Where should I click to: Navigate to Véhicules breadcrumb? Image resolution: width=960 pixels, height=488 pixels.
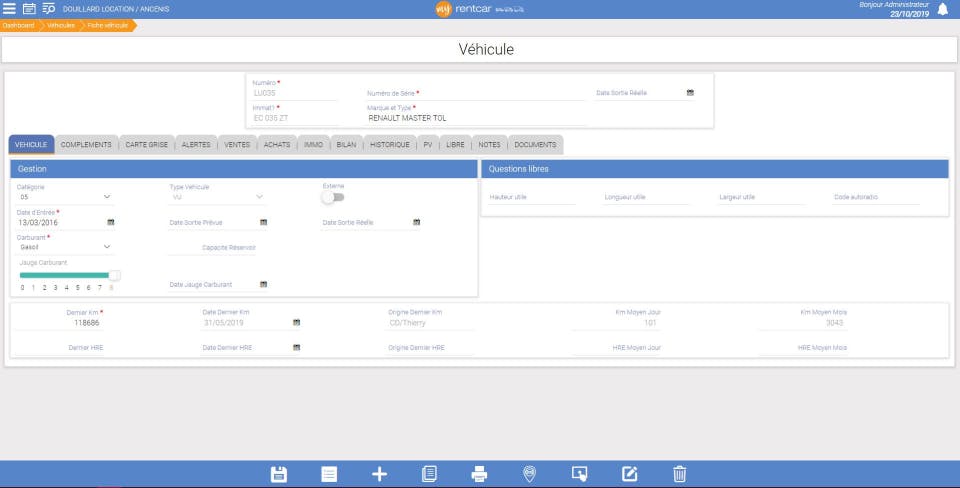(x=61, y=26)
